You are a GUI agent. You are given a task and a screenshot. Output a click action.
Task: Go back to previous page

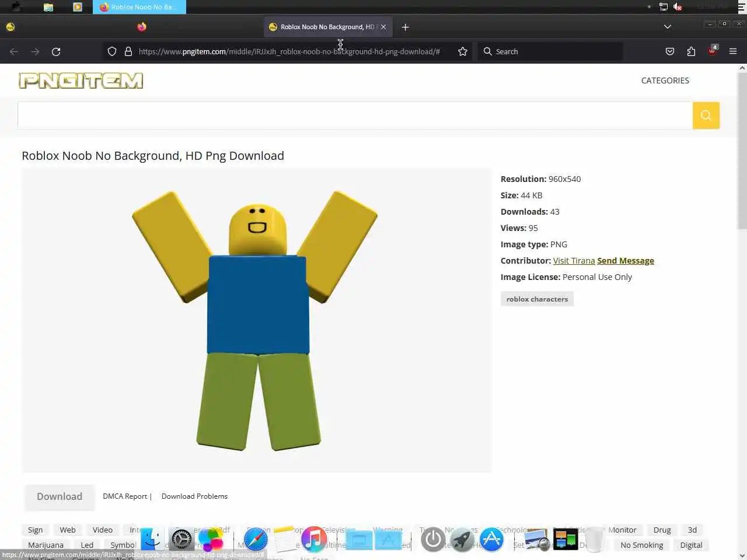(x=14, y=51)
